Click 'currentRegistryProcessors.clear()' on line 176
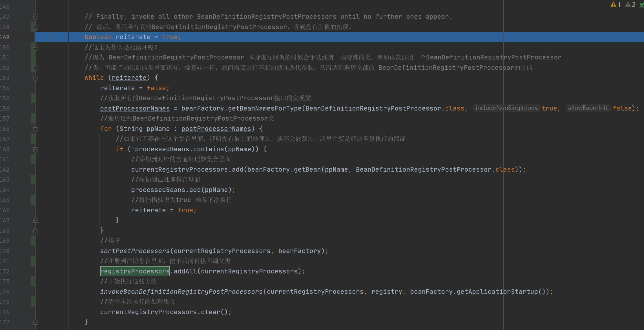Image resolution: width=644 pixels, height=330 pixels. pos(164,312)
